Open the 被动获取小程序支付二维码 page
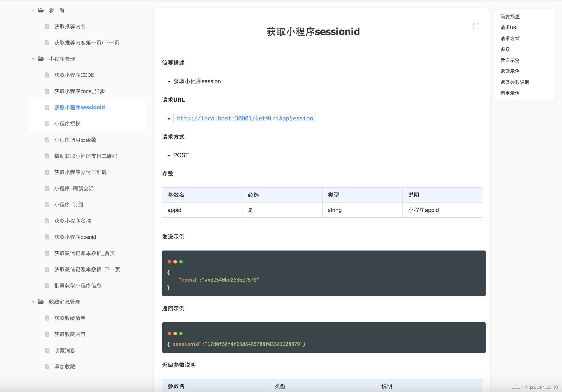This screenshot has height=392, width=562. pyautogui.click(x=86, y=156)
